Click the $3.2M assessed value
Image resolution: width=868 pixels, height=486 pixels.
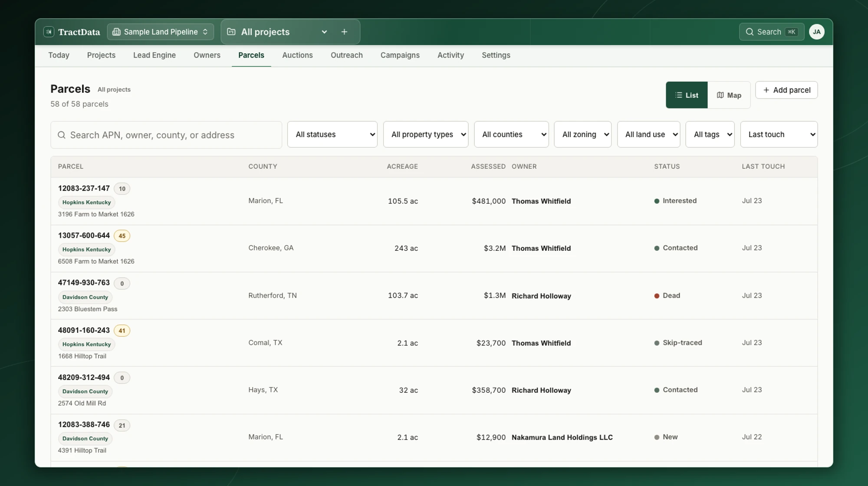(495, 249)
